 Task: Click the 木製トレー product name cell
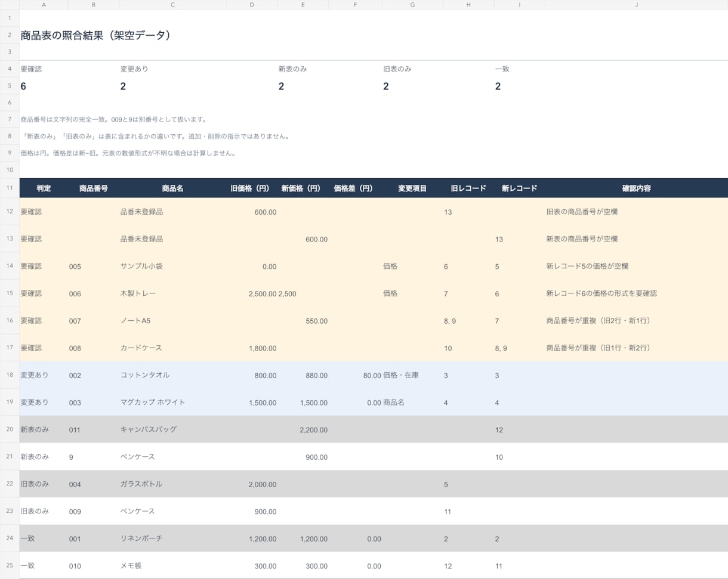pyautogui.click(x=173, y=293)
